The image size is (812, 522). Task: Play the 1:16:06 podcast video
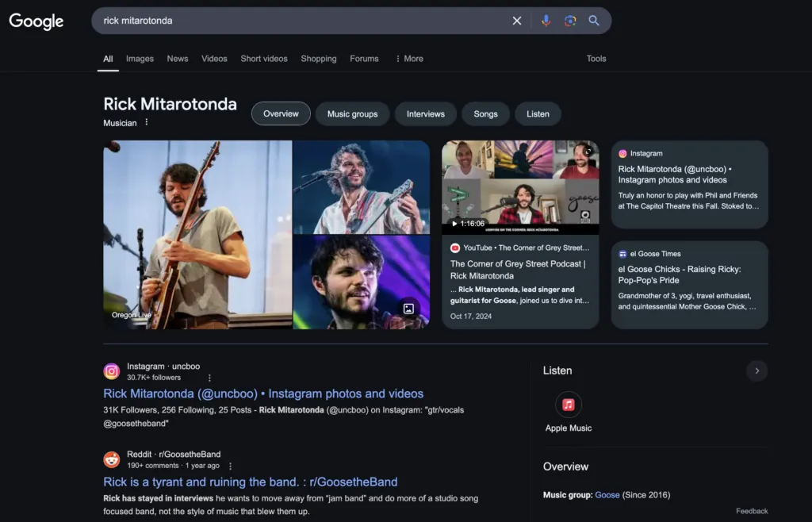(x=520, y=187)
